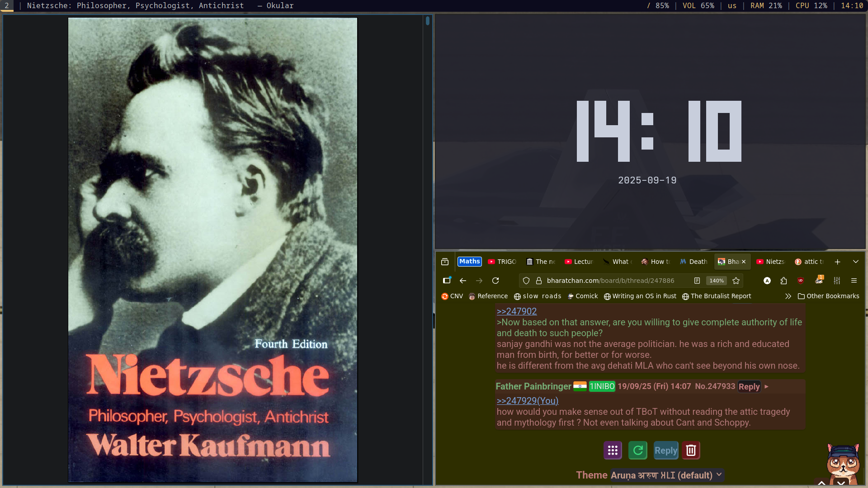Open the sidebar toggle icon in Firefox
Viewport: 868px width, 488px height.
click(447, 281)
